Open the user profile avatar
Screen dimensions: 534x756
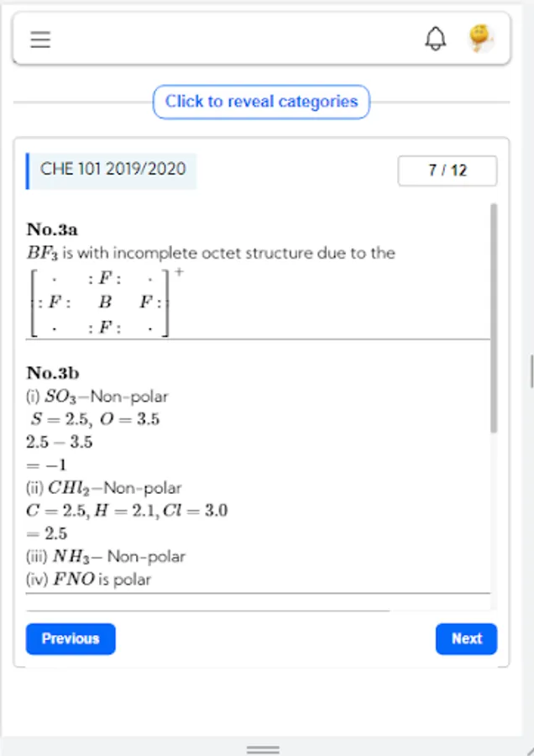(x=480, y=39)
